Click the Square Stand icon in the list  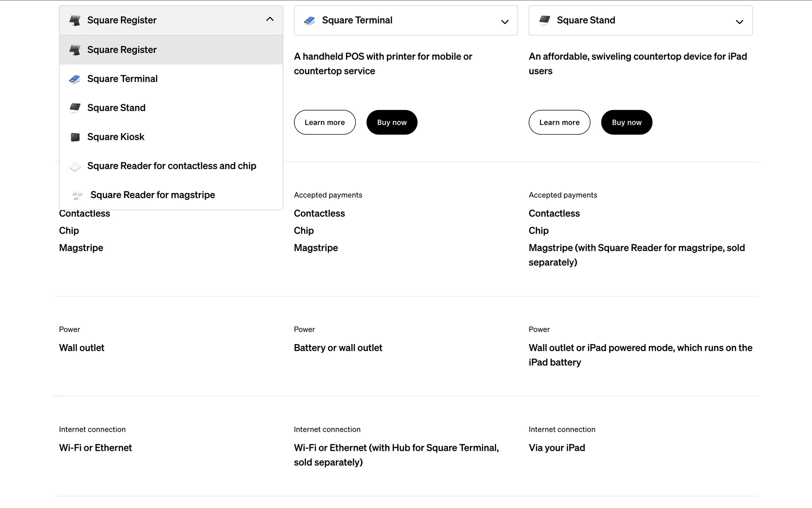tap(75, 108)
